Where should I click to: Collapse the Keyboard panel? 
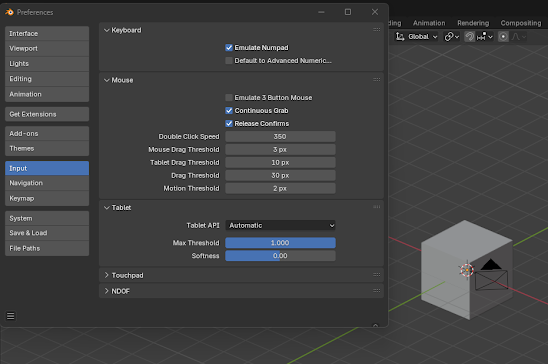coord(107,30)
